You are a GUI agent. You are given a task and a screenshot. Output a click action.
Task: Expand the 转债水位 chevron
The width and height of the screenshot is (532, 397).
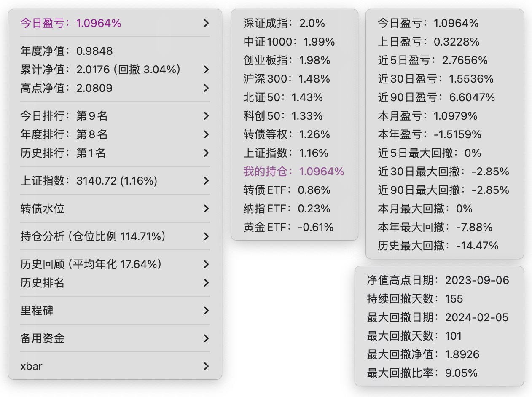[206, 209]
